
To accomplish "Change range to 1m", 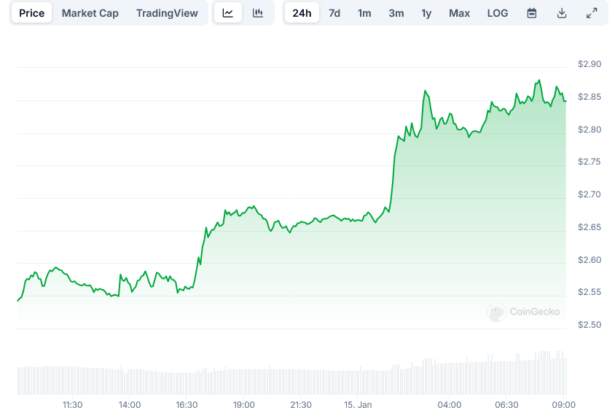I will click(364, 13).
